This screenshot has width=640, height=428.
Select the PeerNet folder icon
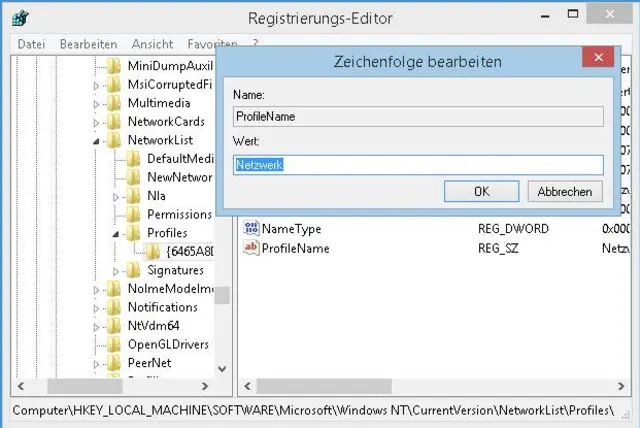pos(114,363)
